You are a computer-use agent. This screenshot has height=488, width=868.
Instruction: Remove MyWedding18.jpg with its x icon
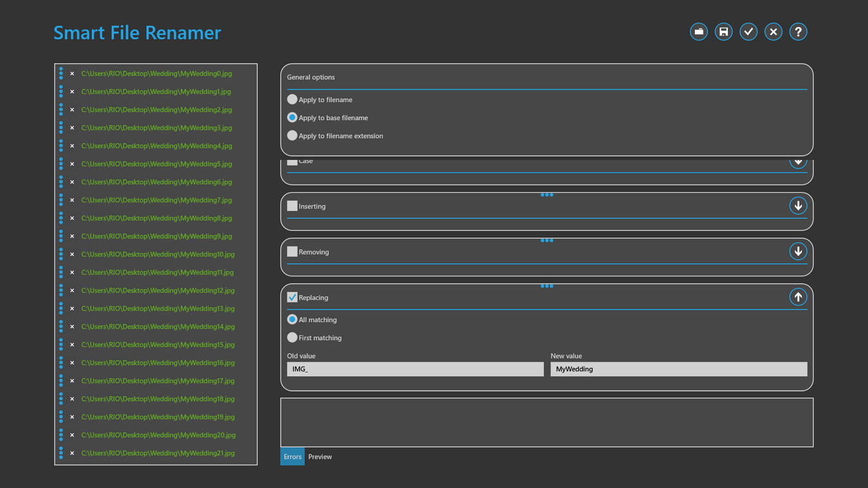click(72, 399)
